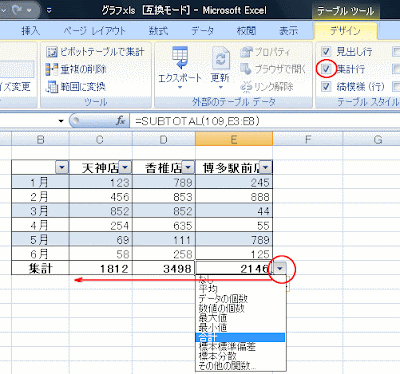
Task: Select column G header
Action: (372, 139)
